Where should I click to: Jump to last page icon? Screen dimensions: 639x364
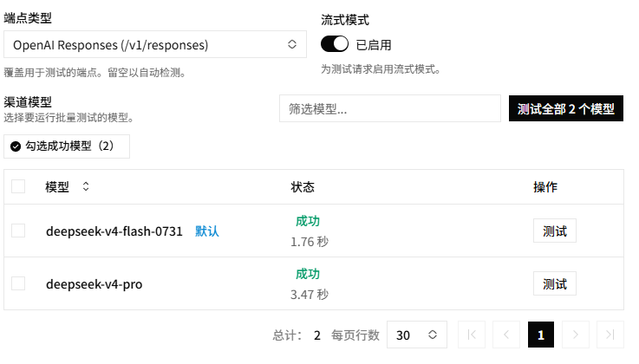610,335
